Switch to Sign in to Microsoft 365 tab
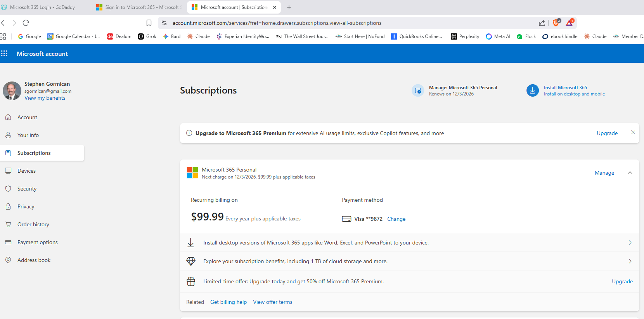Viewport: 644px width, 319px height. coord(138,7)
